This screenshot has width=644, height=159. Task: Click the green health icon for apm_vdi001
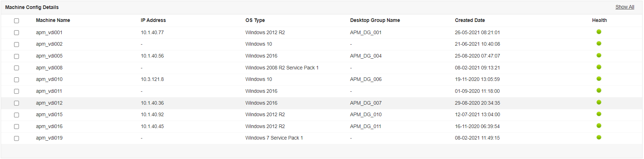point(599,32)
